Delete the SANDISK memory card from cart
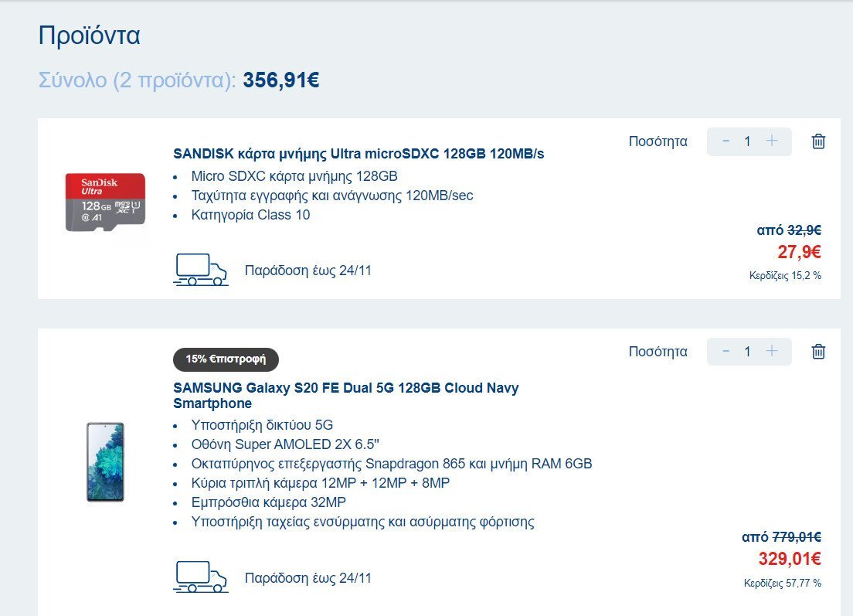This screenshot has height=616, width=853. (818, 141)
